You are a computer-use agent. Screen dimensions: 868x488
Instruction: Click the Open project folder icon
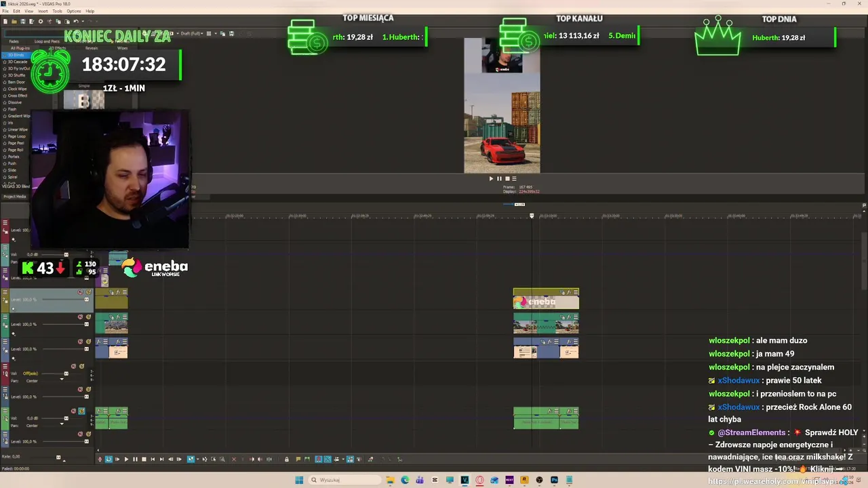pyautogui.click(x=14, y=21)
